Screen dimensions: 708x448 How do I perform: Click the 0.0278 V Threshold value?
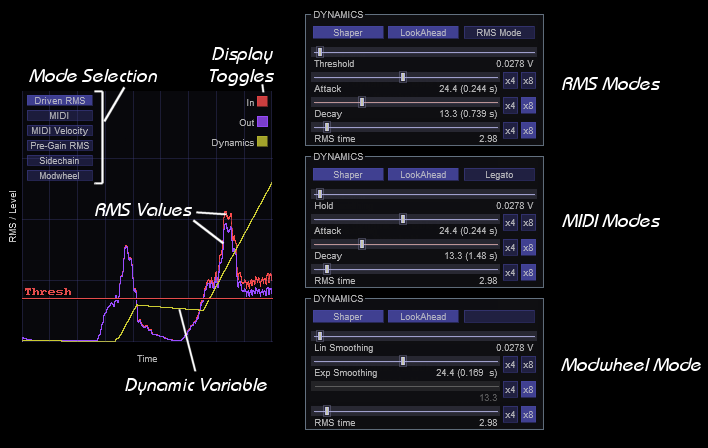pyautogui.click(x=515, y=64)
